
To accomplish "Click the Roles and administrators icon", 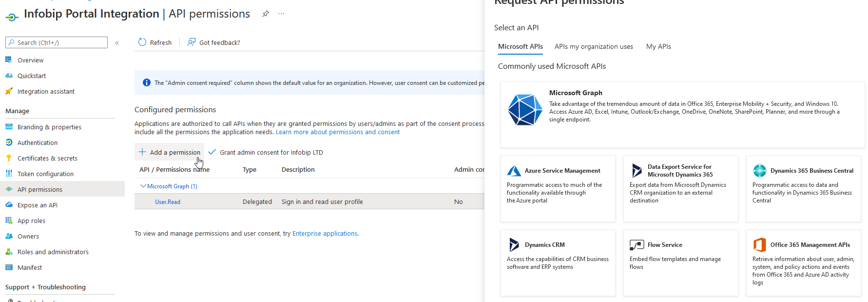I will coord(9,252).
